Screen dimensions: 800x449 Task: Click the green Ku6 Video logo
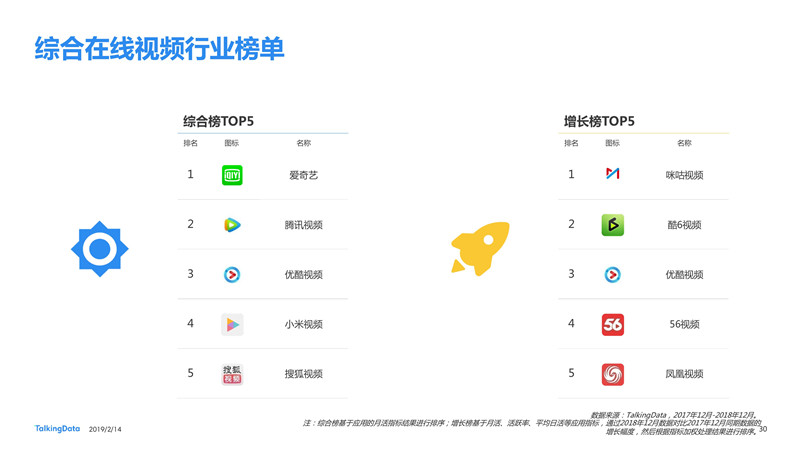click(613, 224)
